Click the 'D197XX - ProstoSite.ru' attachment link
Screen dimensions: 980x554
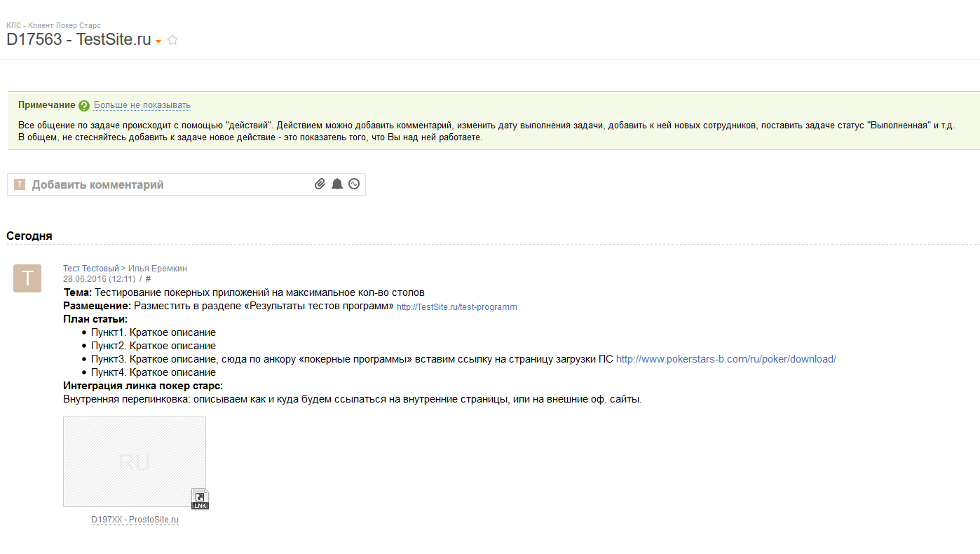[135, 520]
